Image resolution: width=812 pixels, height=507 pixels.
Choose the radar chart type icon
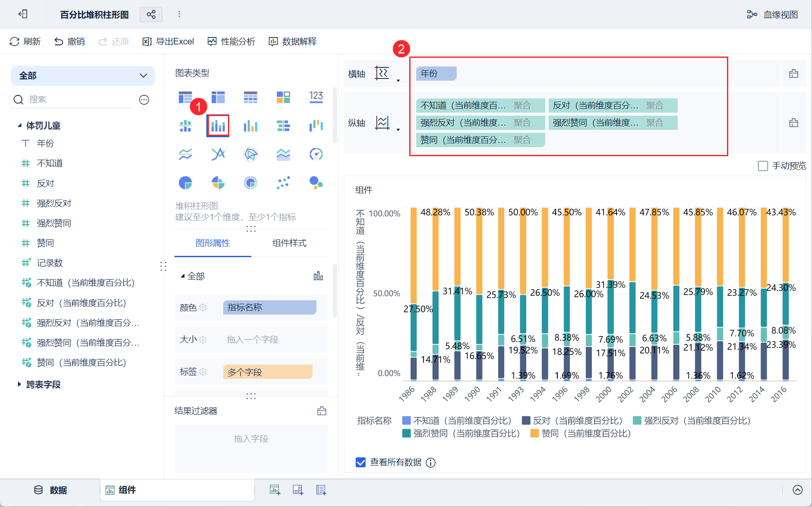tap(250, 154)
